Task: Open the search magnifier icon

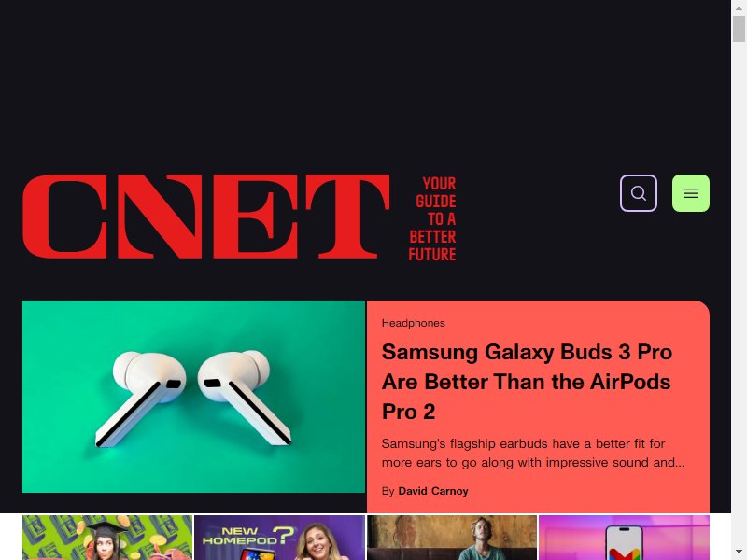Action: click(639, 193)
